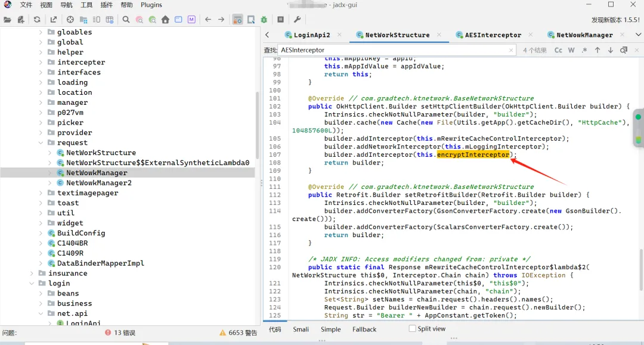Collapse the request package folder
The image size is (644, 345).
pyautogui.click(x=41, y=143)
